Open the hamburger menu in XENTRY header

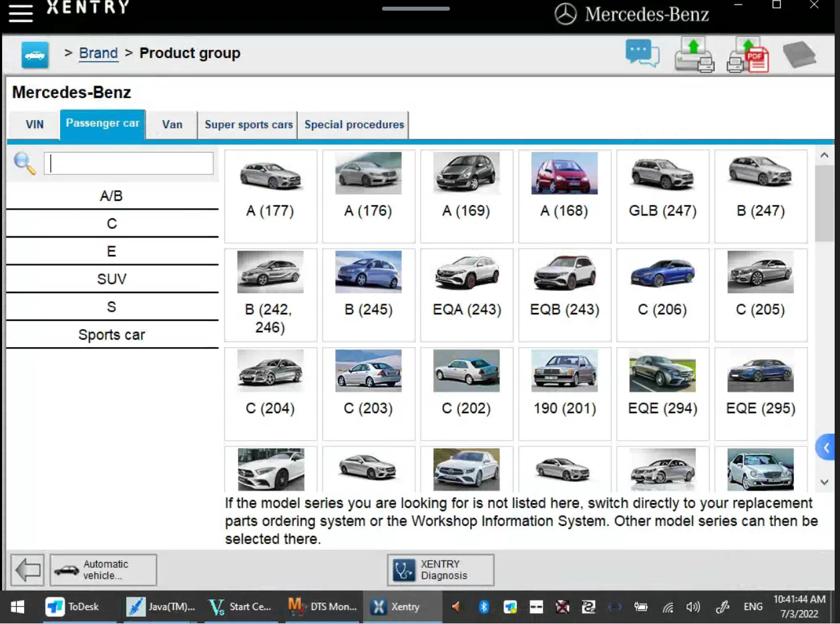(x=20, y=13)
